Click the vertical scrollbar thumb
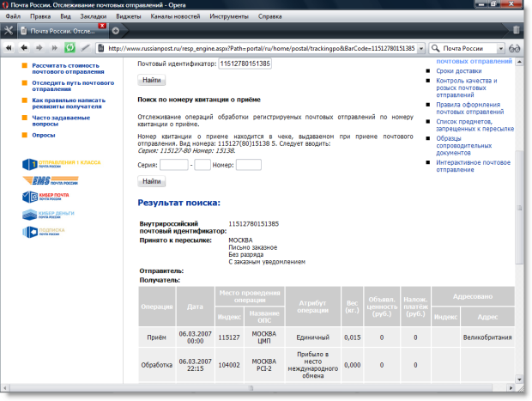Viewport: 532px width, 401px height. (x=519, y=208)
